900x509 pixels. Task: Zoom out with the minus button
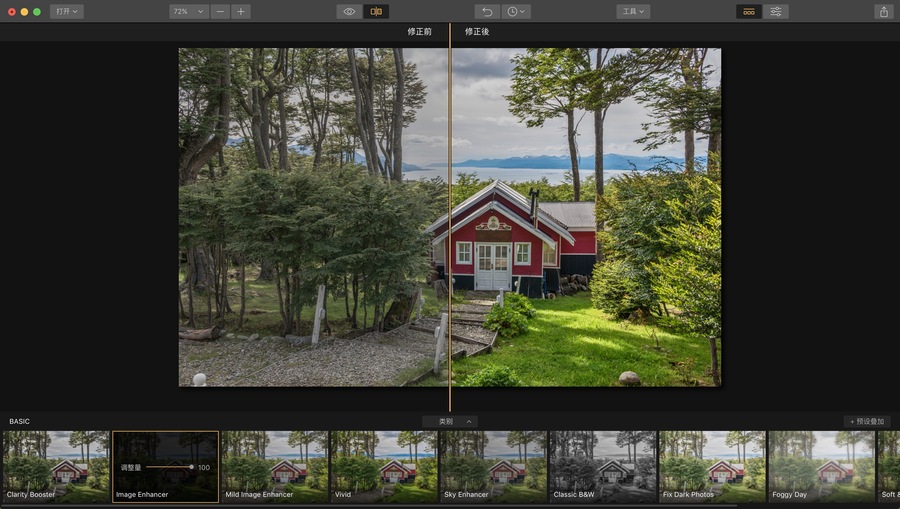220,11
